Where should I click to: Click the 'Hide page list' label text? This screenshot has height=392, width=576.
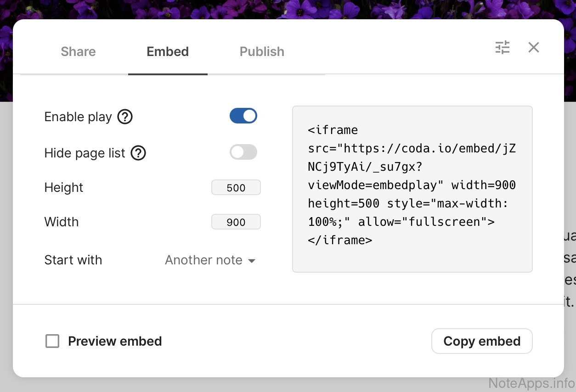(85, 153)
